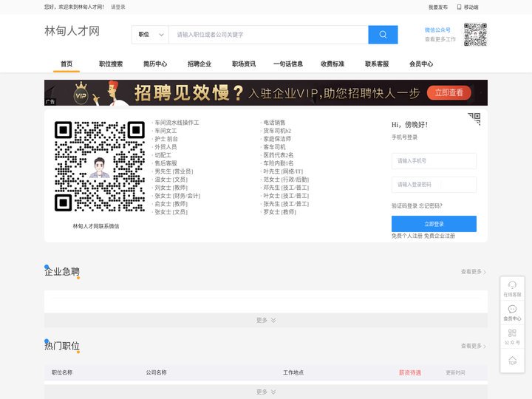Open the 切配工 job listing
Image resolution: width=532 pixels, height=399 pixels.
(x=163, y=155)
